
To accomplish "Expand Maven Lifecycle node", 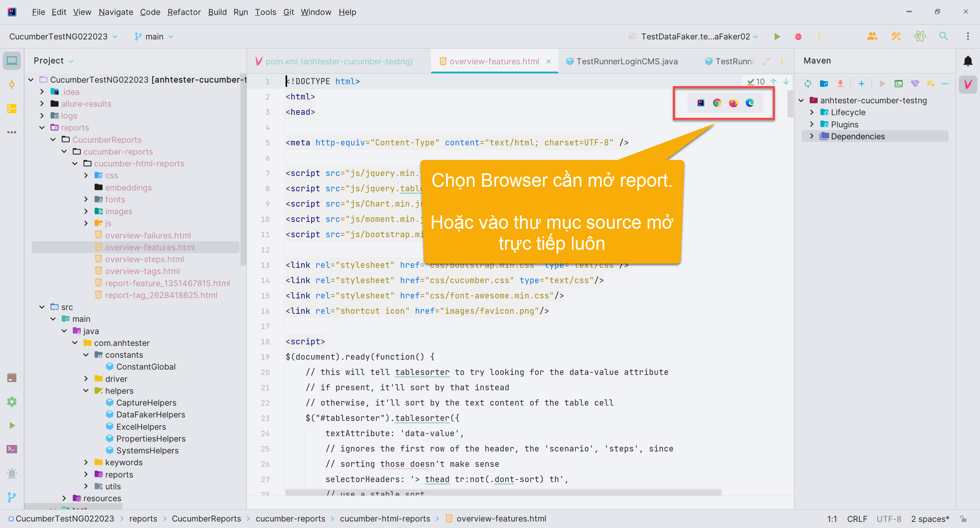I will click(x=812, y=112).
